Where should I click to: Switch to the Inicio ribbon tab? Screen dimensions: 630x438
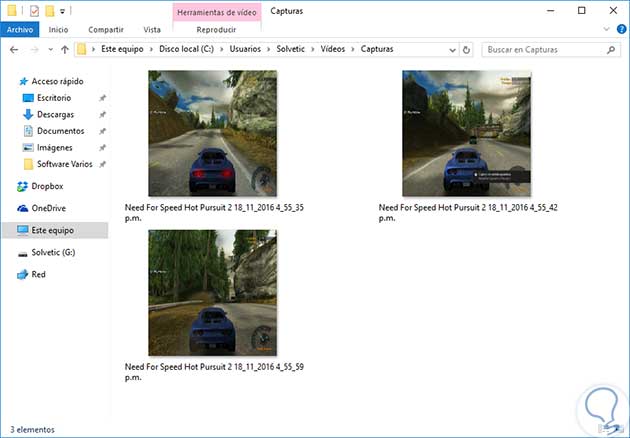(x=58, y=30)
